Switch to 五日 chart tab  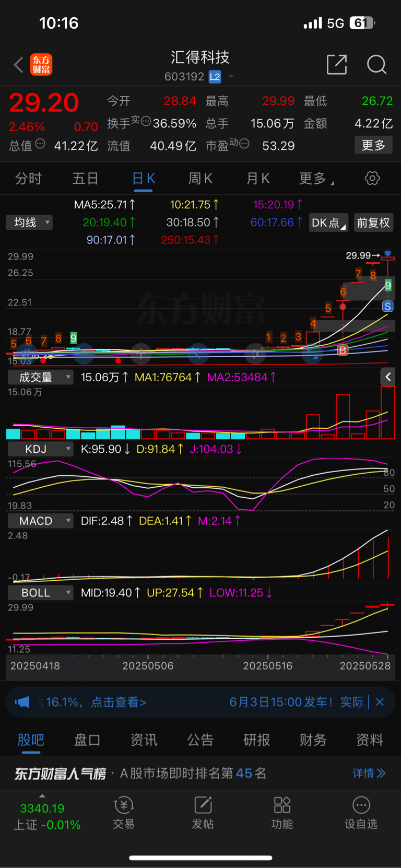pos(85,179)
